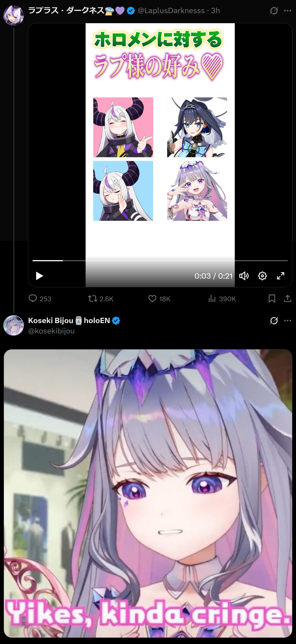Open Grok icon on Koseki Bijou's post
The height and width of the screenshot is (644, 296).
(x=274, y=321)
